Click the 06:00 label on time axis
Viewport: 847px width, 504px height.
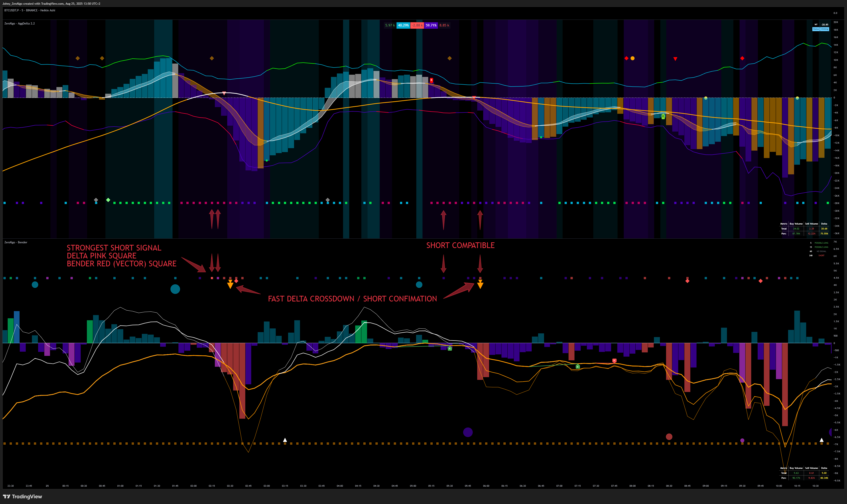pyautogui.click(x=486, y=486)
